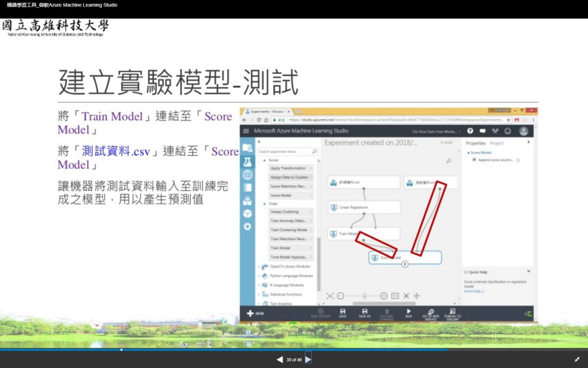Collapse the module palette with the left chevron
Image resolution: width=588 pixels, height=368 pixels.
pyautogui.click(x=259, y=142)
